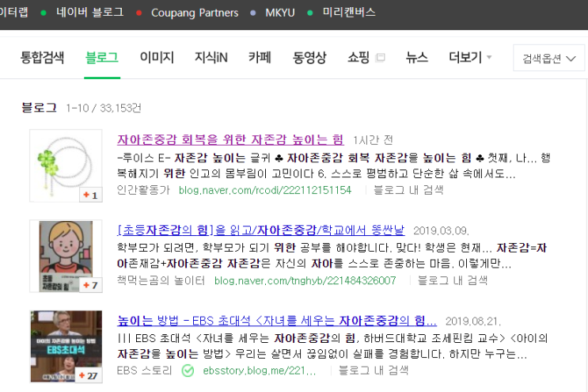Click the result count 1-10 / 33,153건
Screen dimensions: 588x392
click(104, 108)
